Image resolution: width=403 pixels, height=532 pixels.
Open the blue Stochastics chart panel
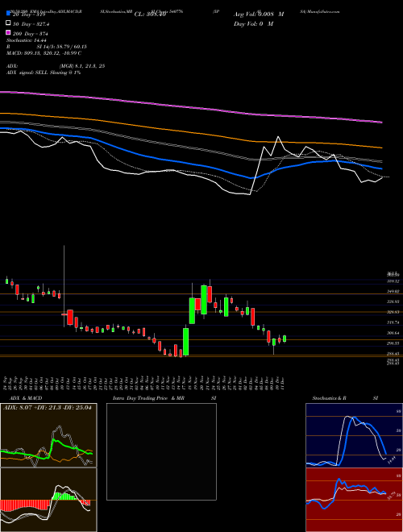coord(354,435)
